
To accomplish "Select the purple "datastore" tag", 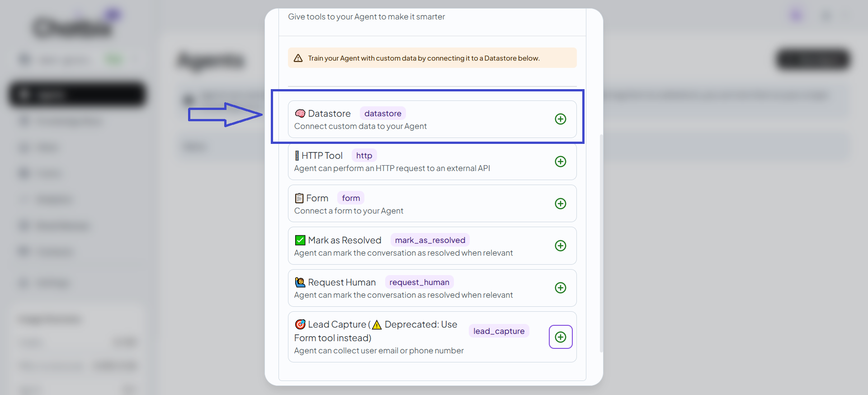I will click(382, 113).
